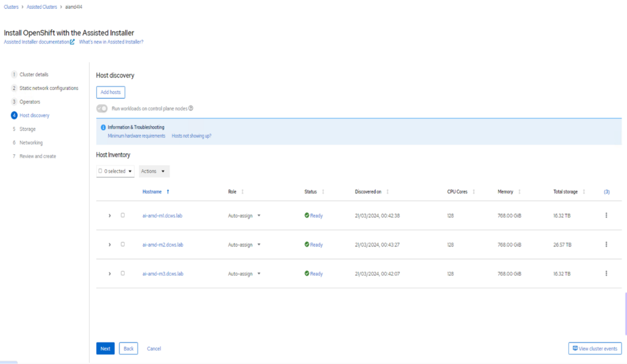Click external link icon beside documentation
The height and width of the screenshot is (364, 627).
point(72,42)
